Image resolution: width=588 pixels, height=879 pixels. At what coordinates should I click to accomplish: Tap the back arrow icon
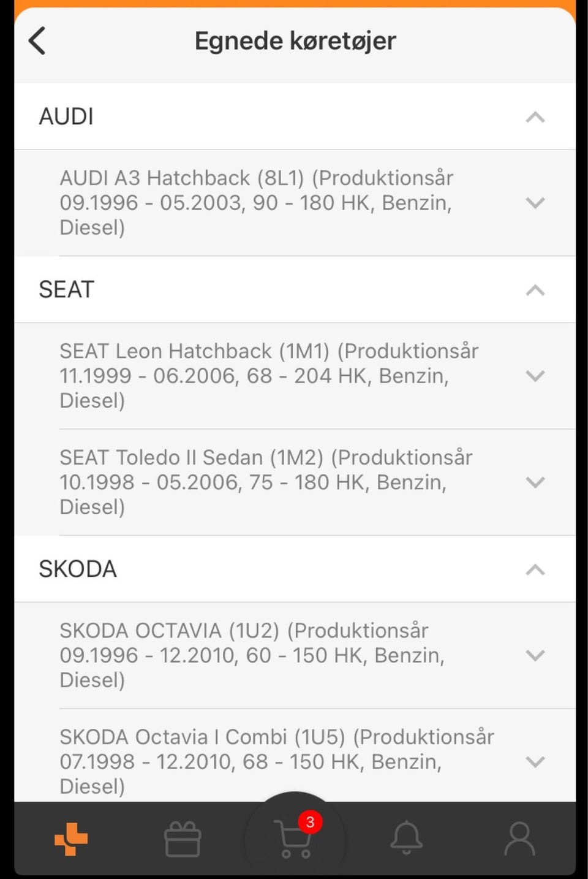(x=37, y=41)
